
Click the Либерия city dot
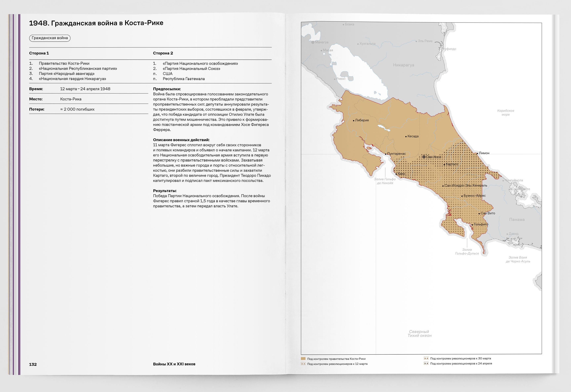[354, 121]
